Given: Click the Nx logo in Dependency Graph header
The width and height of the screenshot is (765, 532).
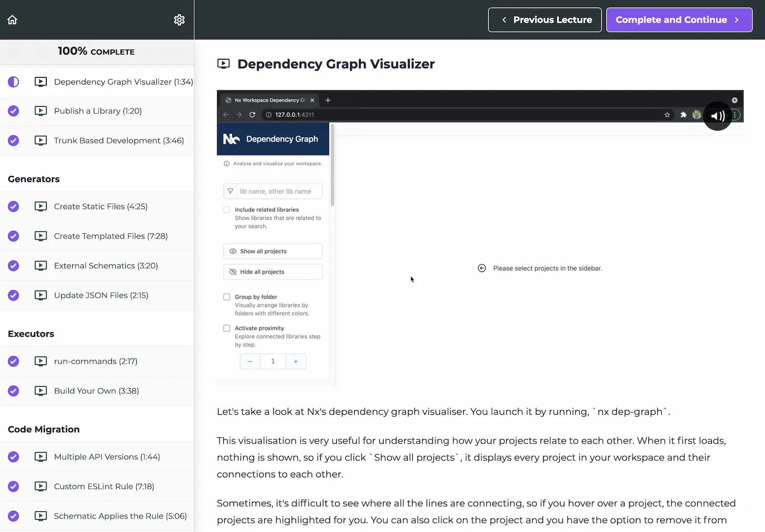Looking at the screenshot, I should pos(231,139).
